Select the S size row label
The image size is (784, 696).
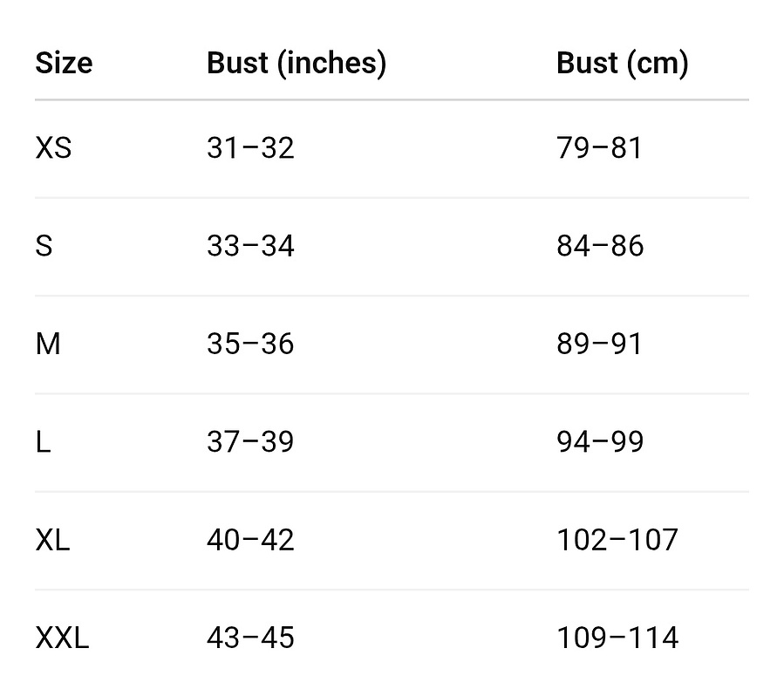(44, 246)
